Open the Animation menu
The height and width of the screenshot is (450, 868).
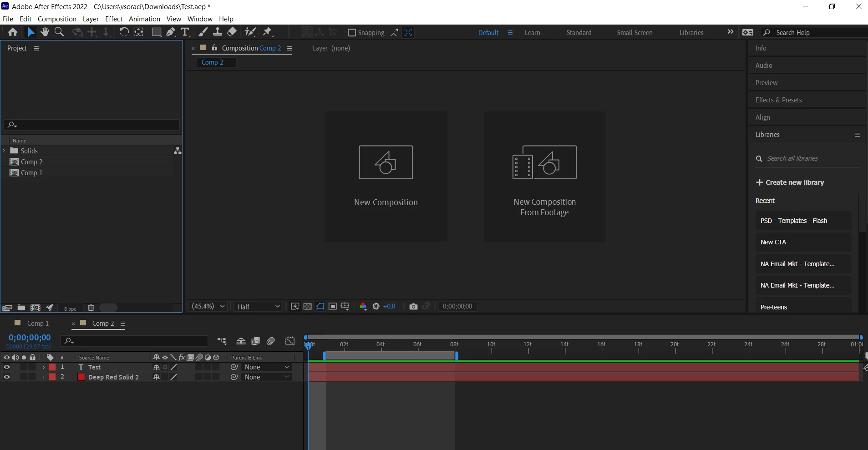coord(144,19)
